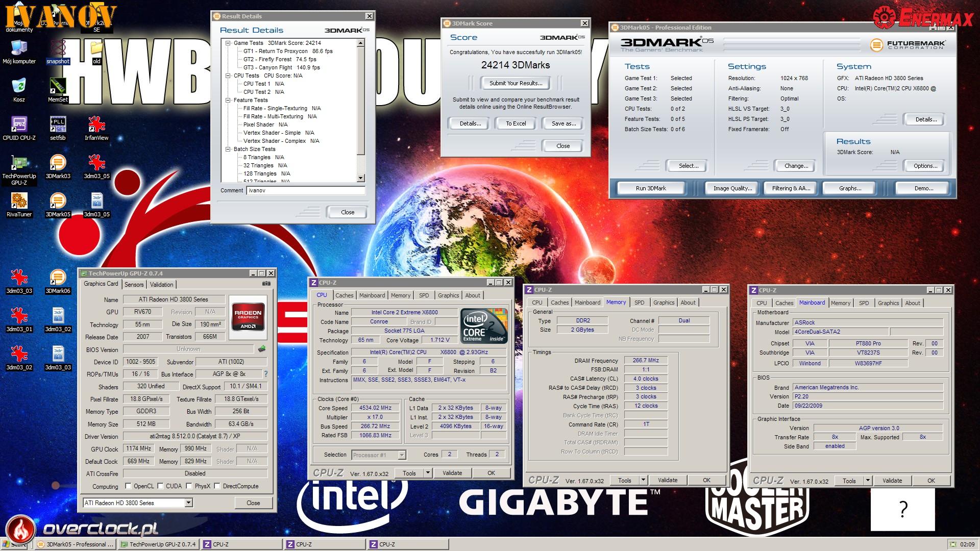Click the To Excel button
Viewport: 980px width, 551px height.
coord(516,123)
